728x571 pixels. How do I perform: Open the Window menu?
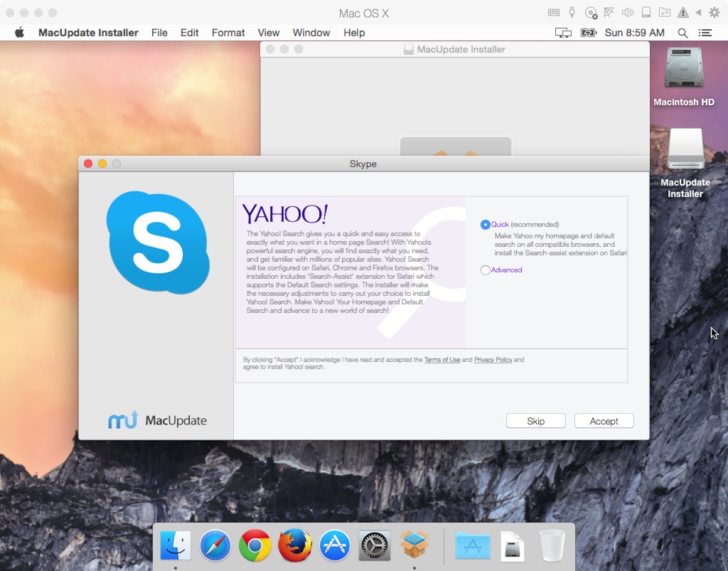(311, 33)
